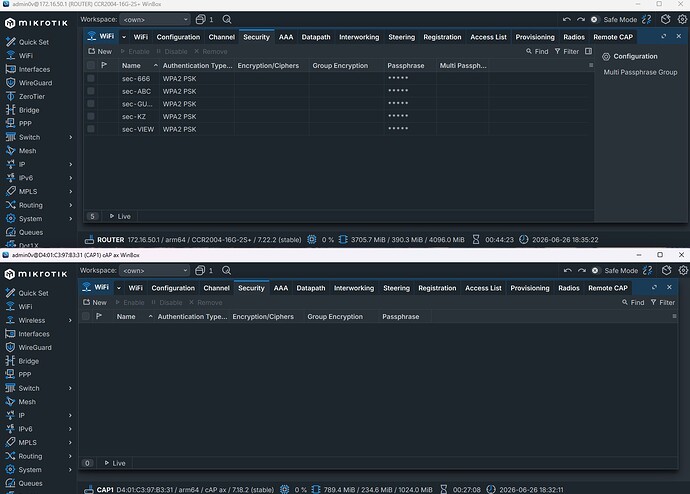This screenshot has width=690, height=494.
Task: Expand the Wireless submenu in the CAP1 sidebar
Action: (70, 320)
